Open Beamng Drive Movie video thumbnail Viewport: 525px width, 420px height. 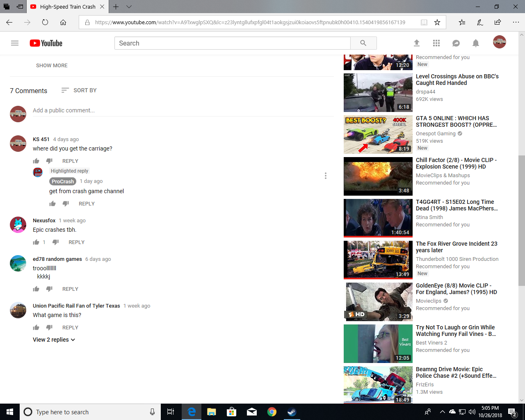(x=378, y=385)
